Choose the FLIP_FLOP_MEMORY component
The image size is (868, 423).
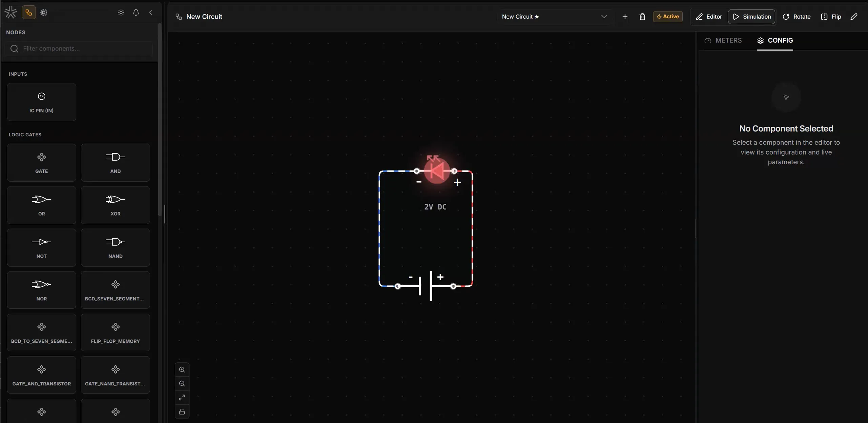(x=116, y=333)
